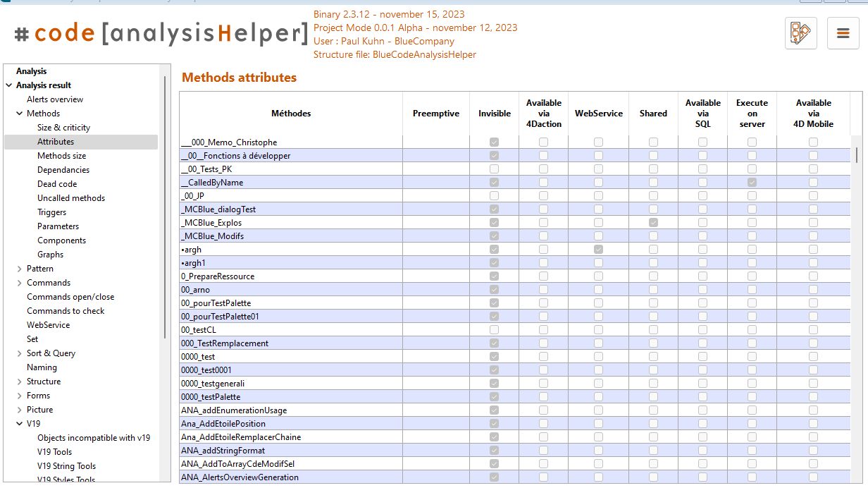Toggle Invisible for __000_Memo_Christophe
The width and height of the screenshot is (868, 488).
494,142
